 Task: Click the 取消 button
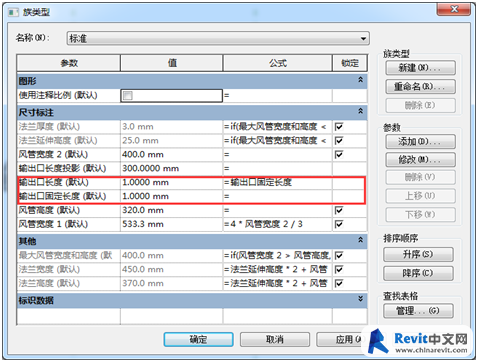coord(275,340)
